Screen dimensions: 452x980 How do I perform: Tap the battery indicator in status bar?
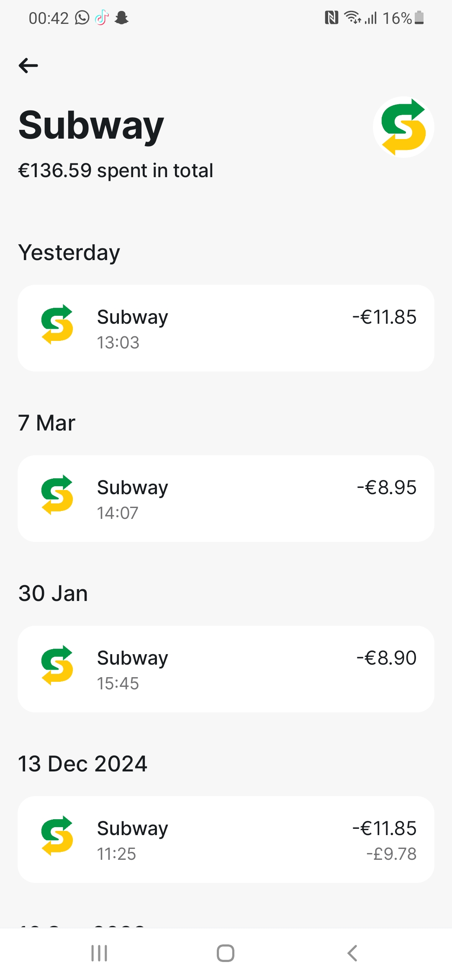click(419, 18)
